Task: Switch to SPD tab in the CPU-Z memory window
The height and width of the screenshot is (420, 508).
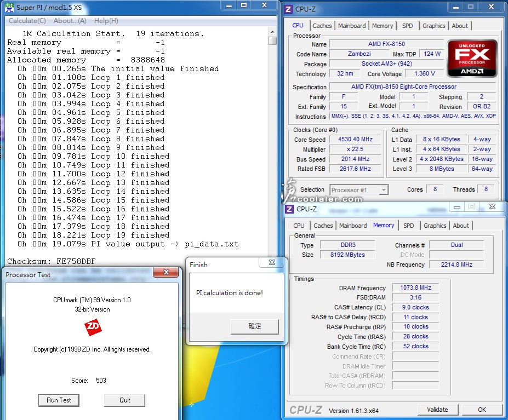Action: [x=409, y=226]
